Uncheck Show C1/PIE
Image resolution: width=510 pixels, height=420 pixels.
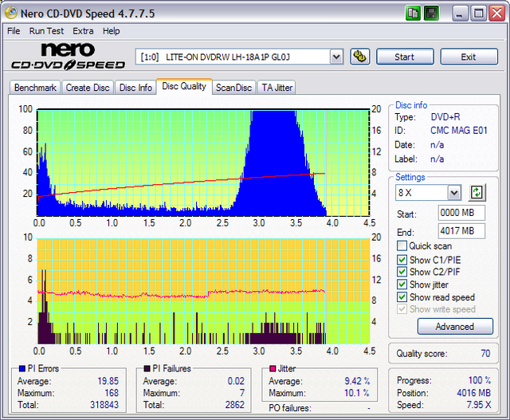[x=402, y=260]
